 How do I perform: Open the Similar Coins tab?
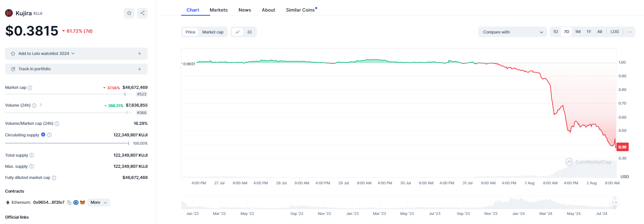click(300, 10)
